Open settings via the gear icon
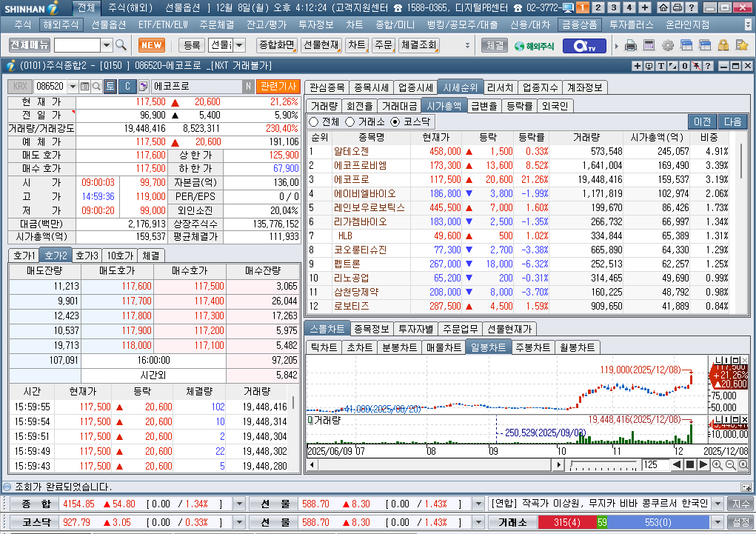756x534 pixels. [x=668, y=45]
